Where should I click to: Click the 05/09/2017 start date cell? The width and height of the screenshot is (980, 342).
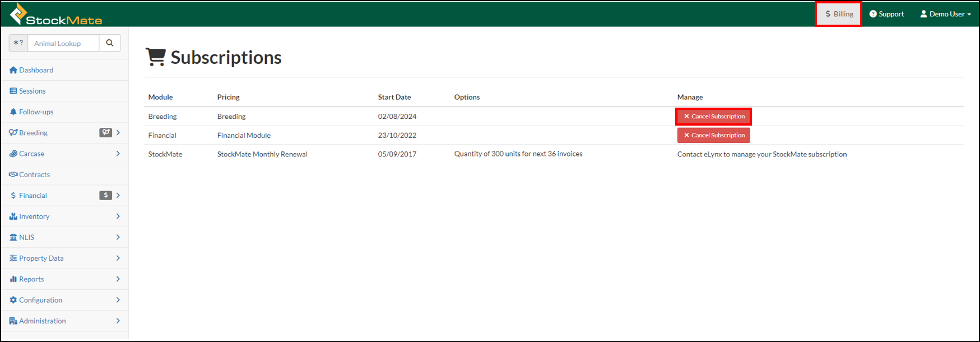[x=397, y=154]
